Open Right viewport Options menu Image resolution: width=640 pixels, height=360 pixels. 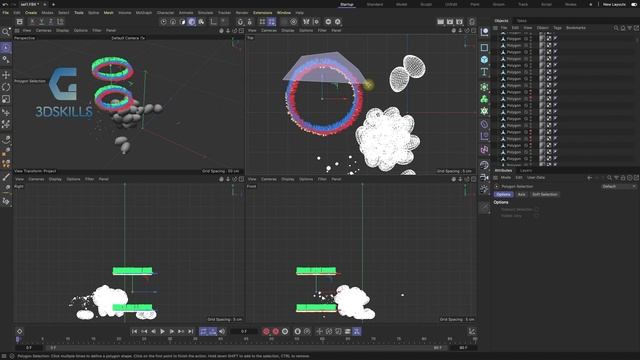click(x=73, y=179)
